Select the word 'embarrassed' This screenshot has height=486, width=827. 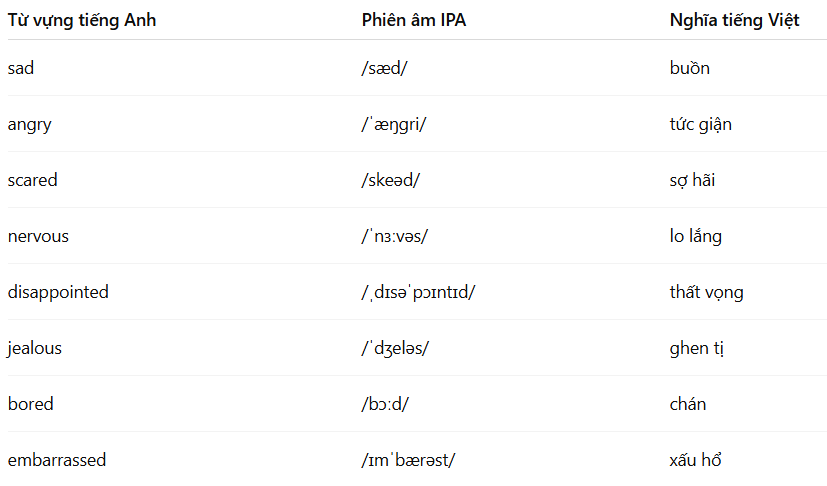click(x=57, y=460)
